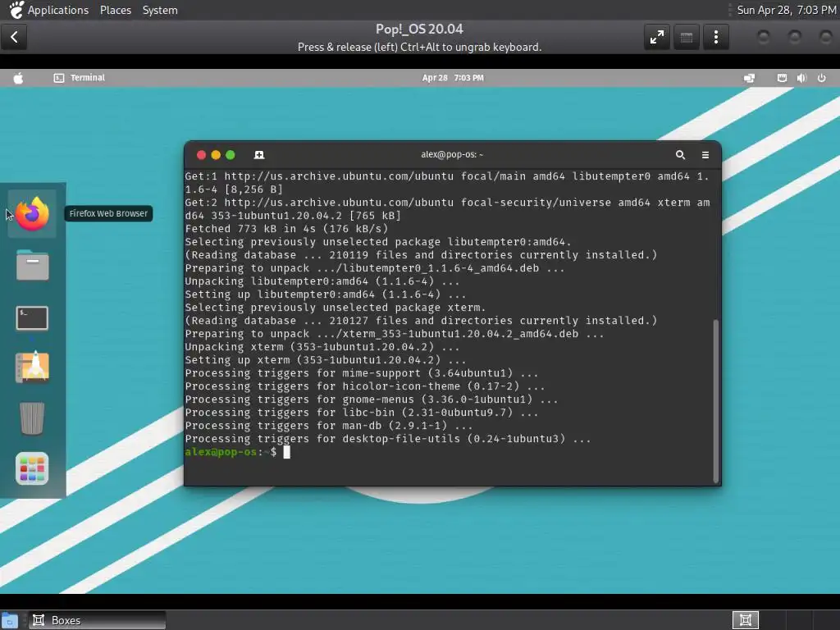Launch the Terminal from the dock
The width and height of the screenshot is (840, 630).
click(x=32, y=318)
